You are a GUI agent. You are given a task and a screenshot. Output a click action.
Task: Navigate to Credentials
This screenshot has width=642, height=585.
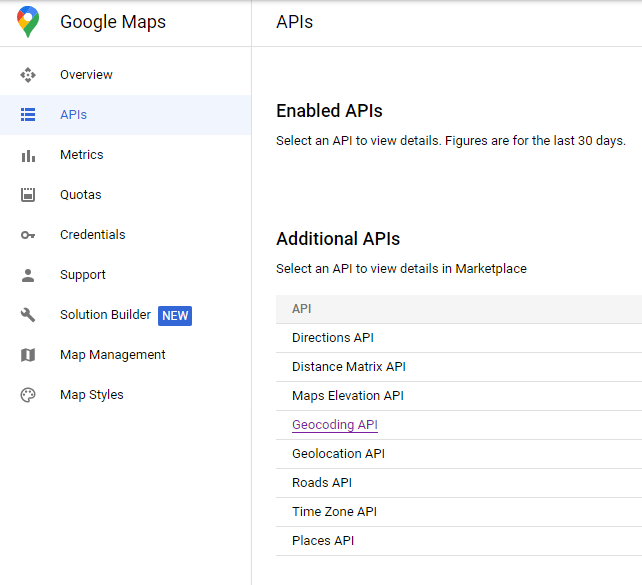(x=125, y=235)
